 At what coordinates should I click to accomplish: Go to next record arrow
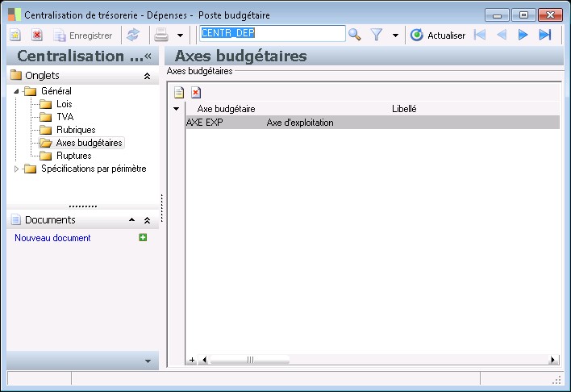click(x=523, y=35)
